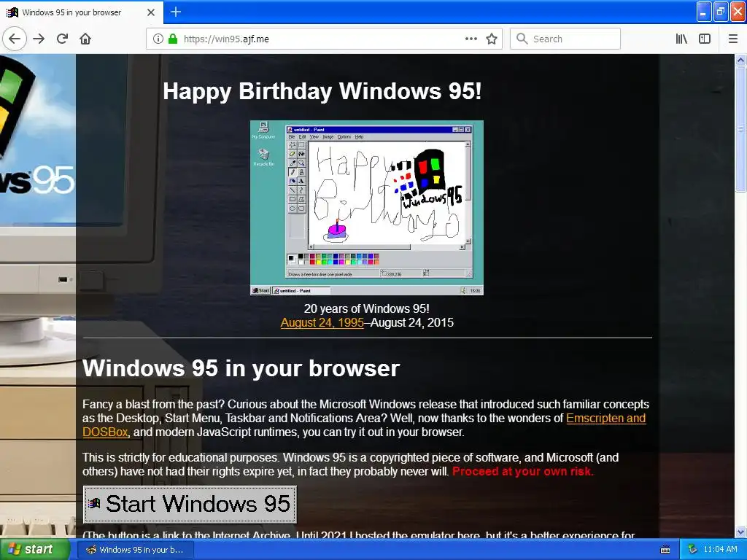Open the Windows XP start menu
This screenshot has width=747, height=560.
35,550
